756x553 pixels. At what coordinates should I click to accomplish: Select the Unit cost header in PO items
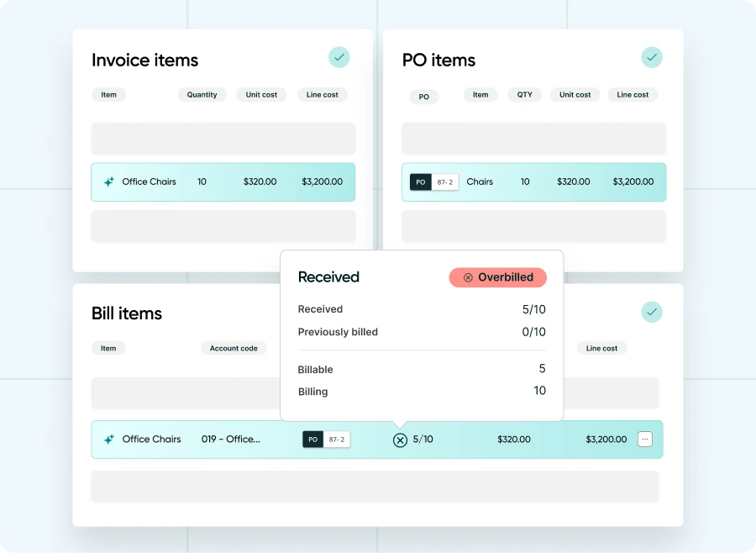click(x=575, y=95)
